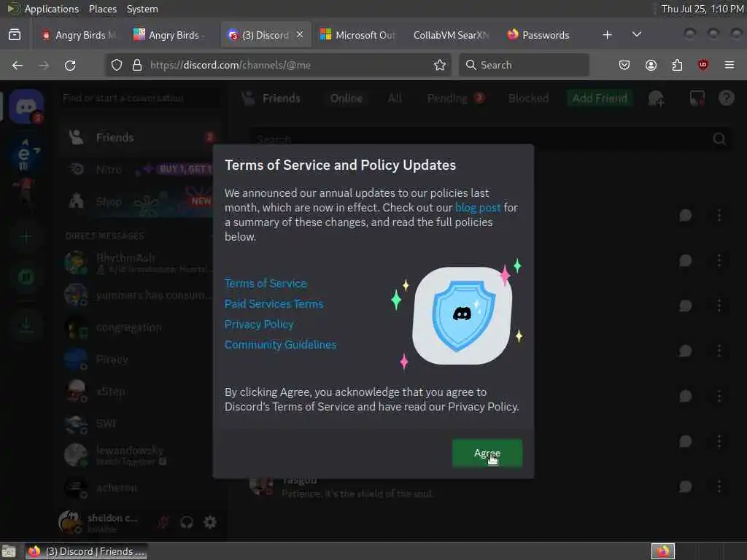Viewport: 747px width, 560px height.
Task: Focus the browser Search box
Action: (x=524, y=65)
